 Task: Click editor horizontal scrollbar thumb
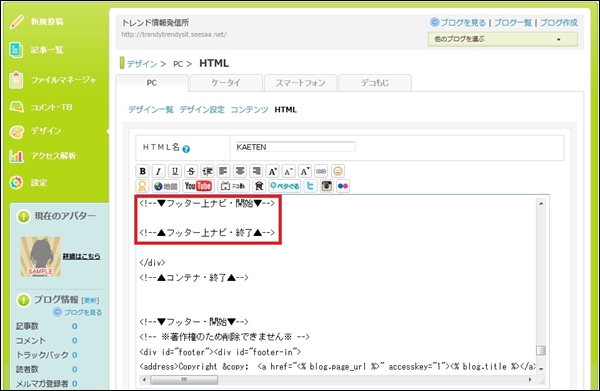[184, 380]
